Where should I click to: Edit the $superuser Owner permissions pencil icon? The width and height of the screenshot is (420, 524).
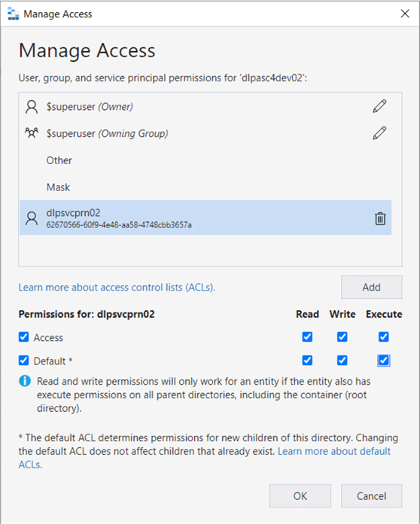click(x=379, y=107)
